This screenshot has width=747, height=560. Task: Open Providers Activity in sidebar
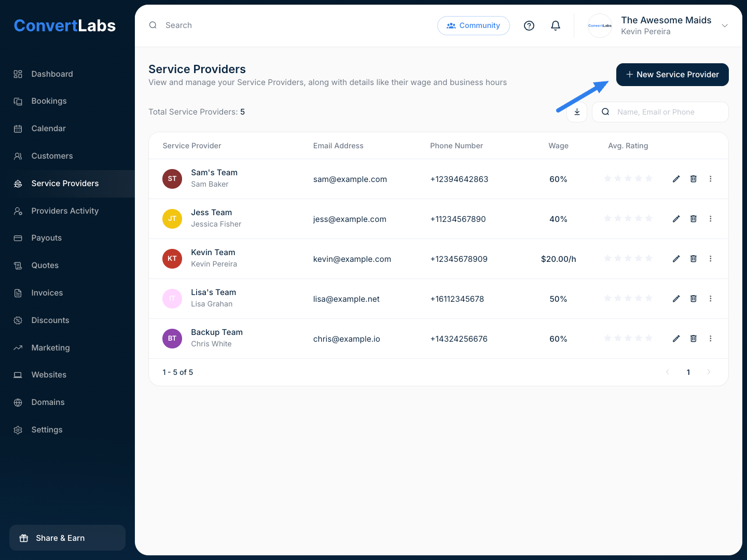[x=65, y=211]
